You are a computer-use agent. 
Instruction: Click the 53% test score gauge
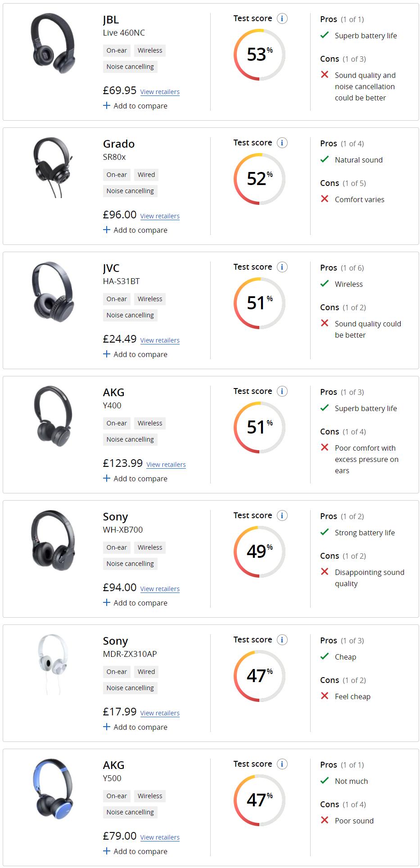[259, 55]
